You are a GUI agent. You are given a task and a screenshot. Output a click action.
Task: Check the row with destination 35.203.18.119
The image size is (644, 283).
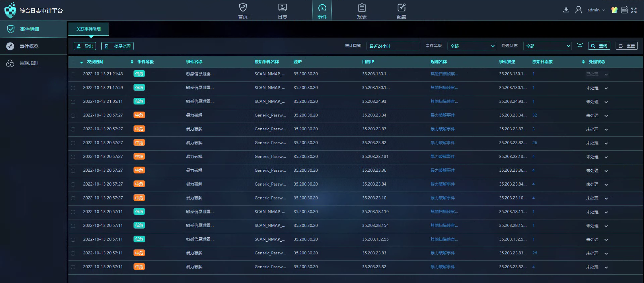pyautogui.click(x=73, y=212)
